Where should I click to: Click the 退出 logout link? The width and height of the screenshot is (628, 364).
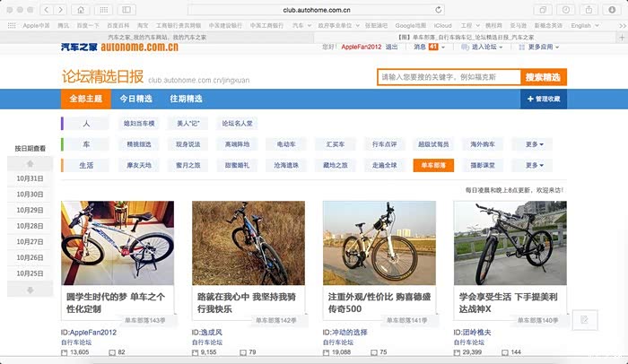pos(391,47)
